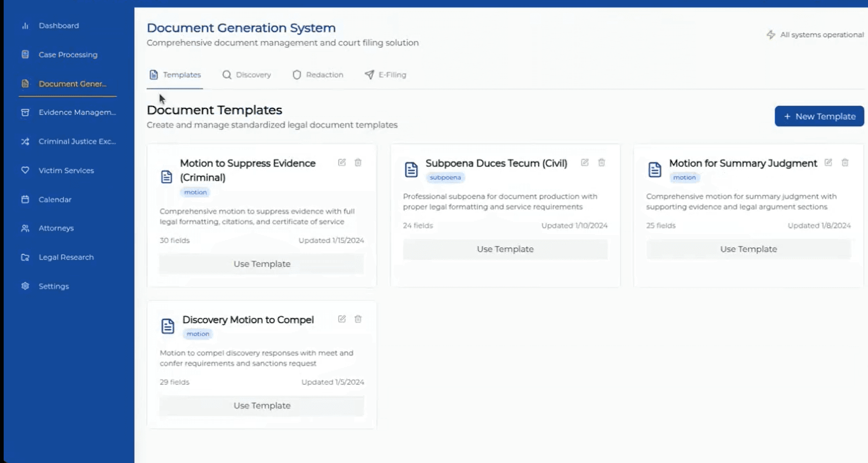Use the Discovery Motion to Compel template
The height and width of the screenshot is (463, 868).
tap(262, 405)
